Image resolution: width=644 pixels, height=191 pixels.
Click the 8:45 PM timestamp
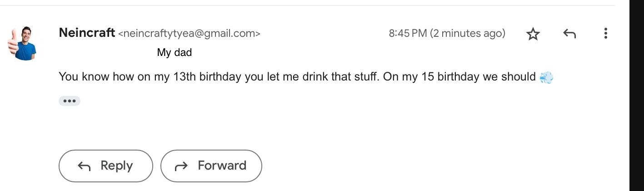(408, 33)
